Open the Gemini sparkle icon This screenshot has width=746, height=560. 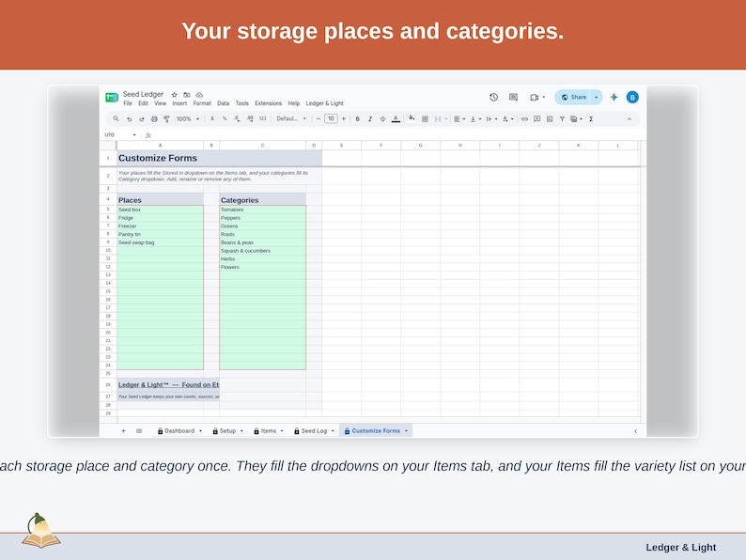[614, 97]
